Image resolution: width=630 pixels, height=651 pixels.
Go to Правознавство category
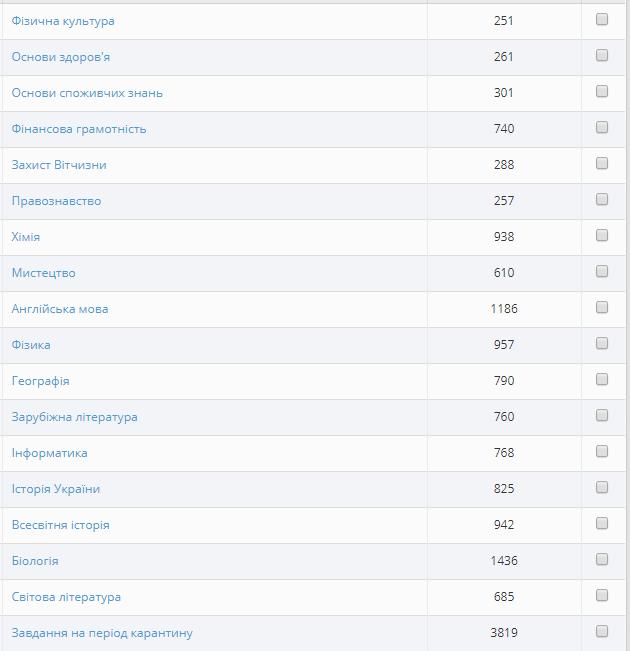point(56,201)
